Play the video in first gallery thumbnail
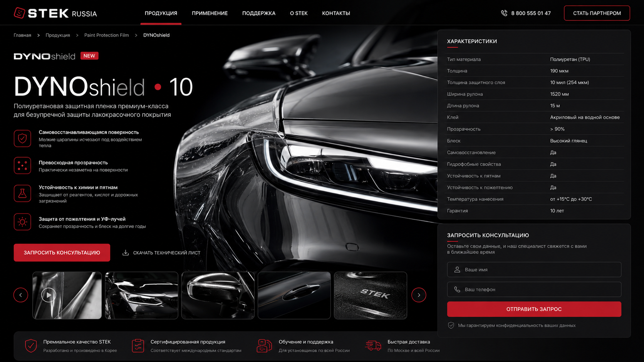644x362 pixels. [49, 295]
